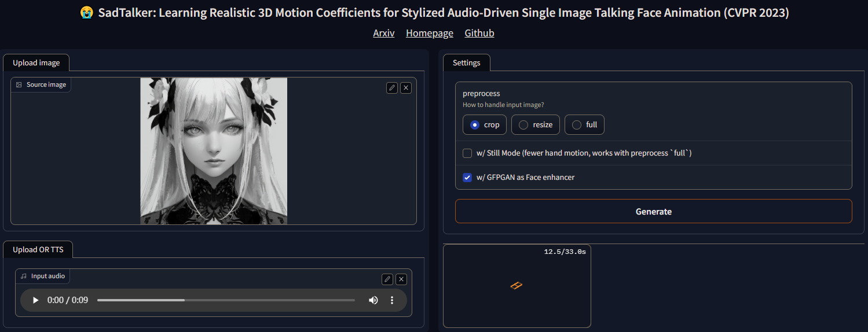Switch to the Upload image tab
868x332 pixels.
(x=36, y=62)
